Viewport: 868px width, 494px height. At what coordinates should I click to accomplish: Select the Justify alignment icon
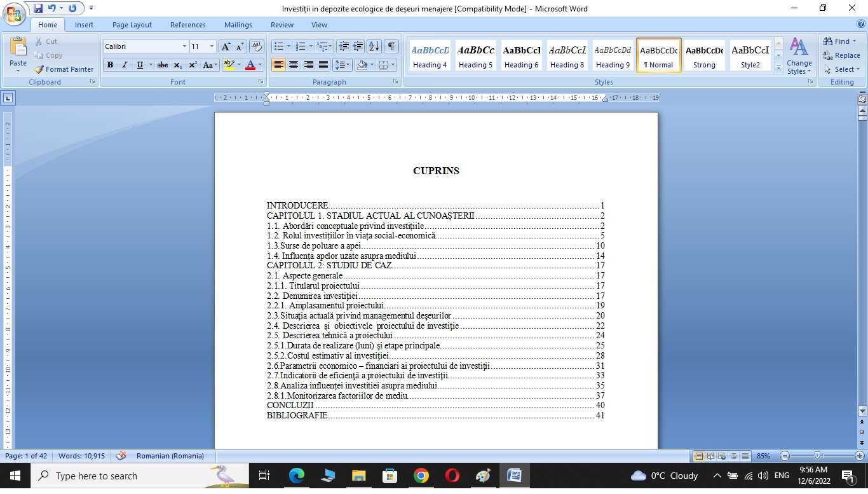[x=323, y=65]
